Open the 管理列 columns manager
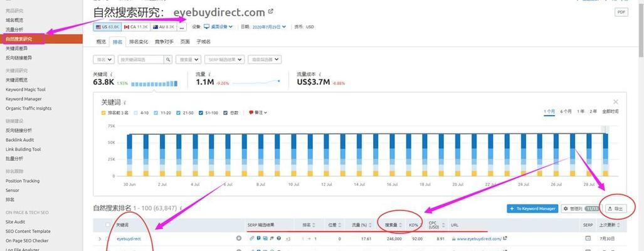The height and width of the screenshot is (251, 644). [x=581, y=209]
